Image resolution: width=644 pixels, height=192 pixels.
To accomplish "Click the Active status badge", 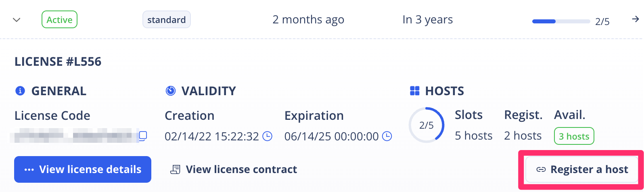I will [59, 20].
